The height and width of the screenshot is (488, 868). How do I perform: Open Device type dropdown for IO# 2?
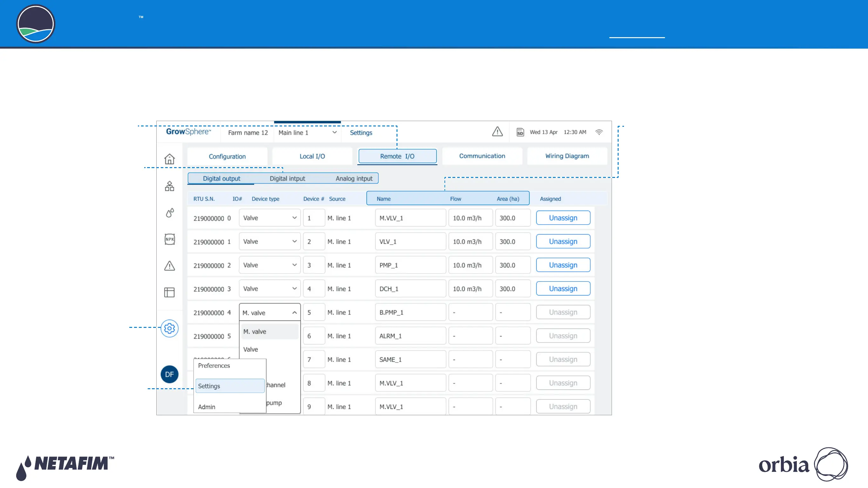pyautogui.click(x=270, y=265)
